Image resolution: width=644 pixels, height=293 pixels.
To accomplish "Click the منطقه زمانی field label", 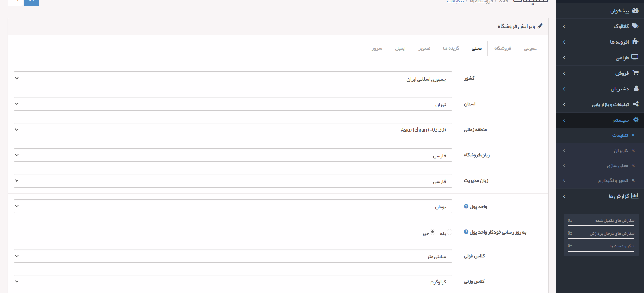I will (475, 130).
